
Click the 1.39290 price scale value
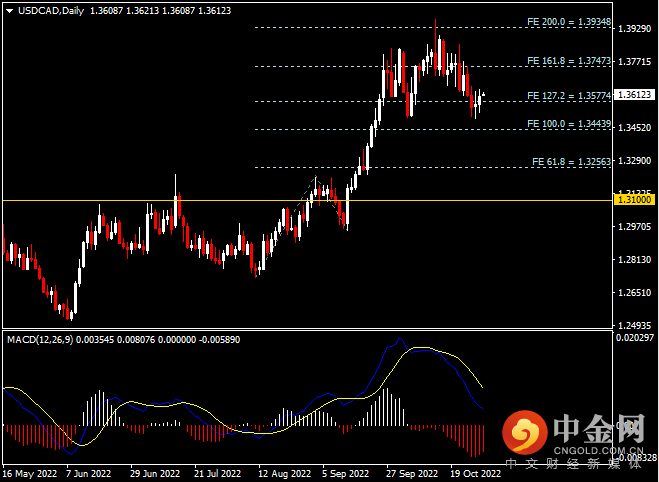coord(634,29)
